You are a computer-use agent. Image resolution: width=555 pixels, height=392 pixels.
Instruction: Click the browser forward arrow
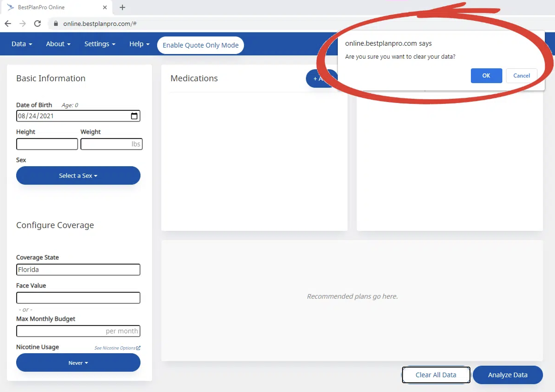(x=22, y=23)
